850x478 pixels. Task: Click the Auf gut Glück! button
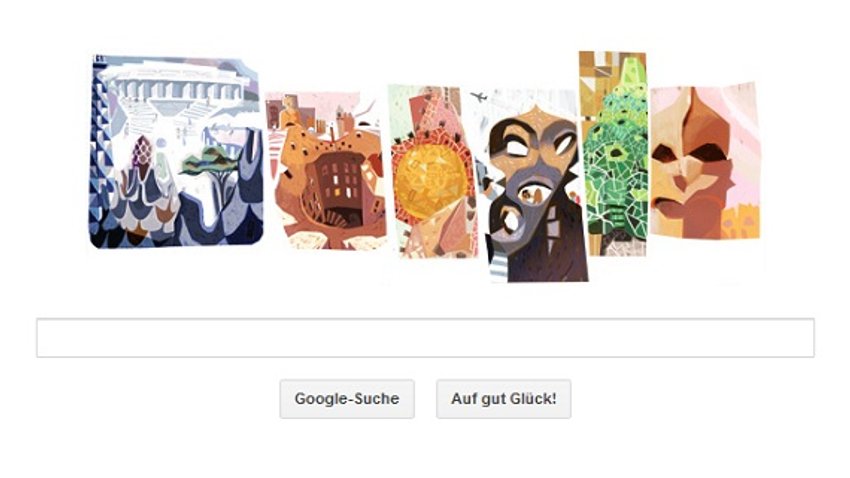click(504, 399)
